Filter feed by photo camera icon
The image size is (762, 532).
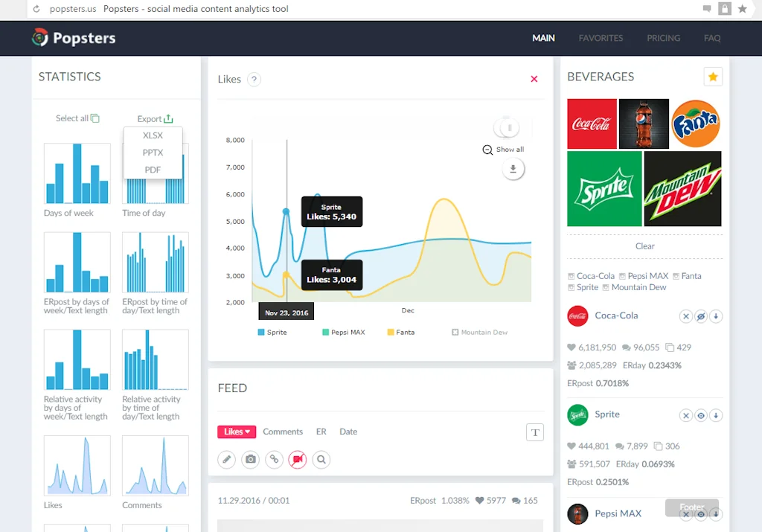point(251,460)
